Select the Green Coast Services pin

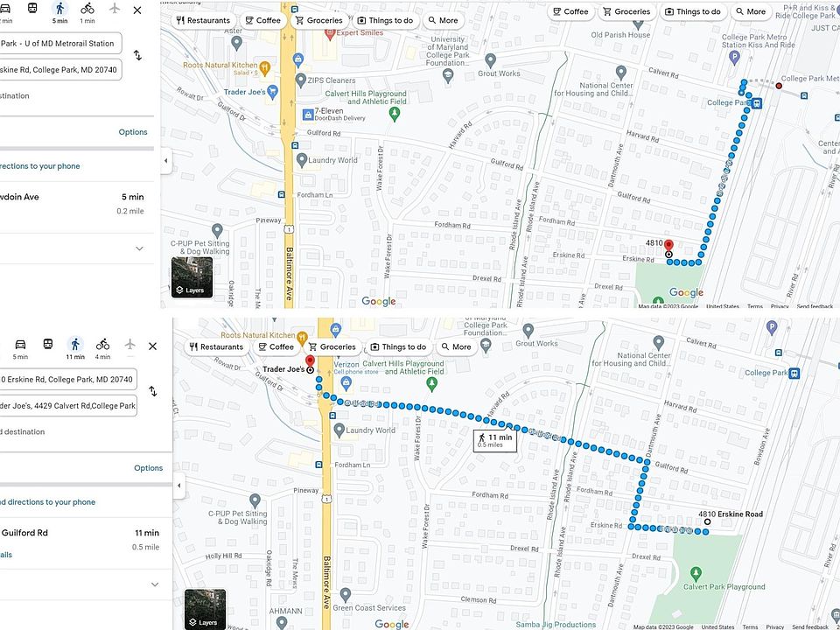346,595
